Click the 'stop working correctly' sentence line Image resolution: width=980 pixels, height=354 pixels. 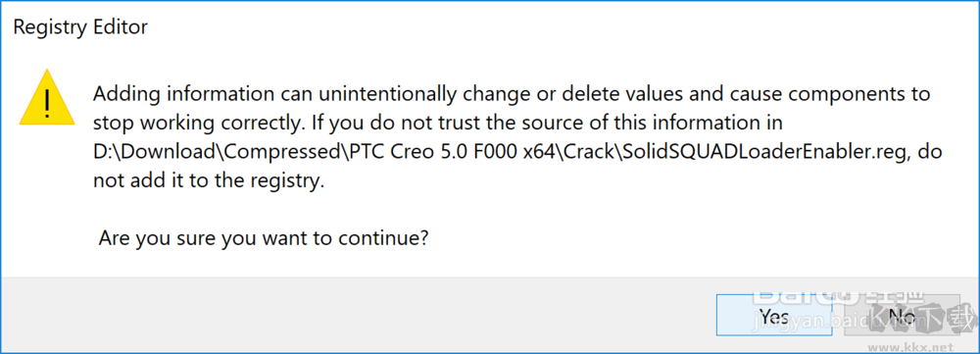point(437,124)
